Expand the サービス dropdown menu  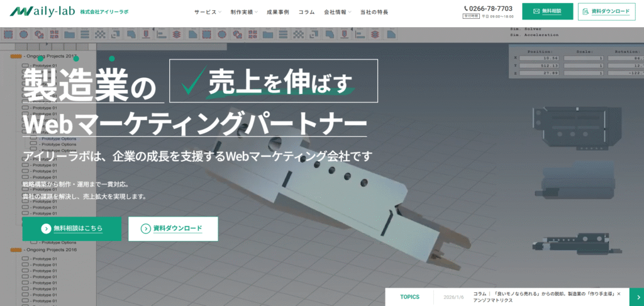[208, 12]
